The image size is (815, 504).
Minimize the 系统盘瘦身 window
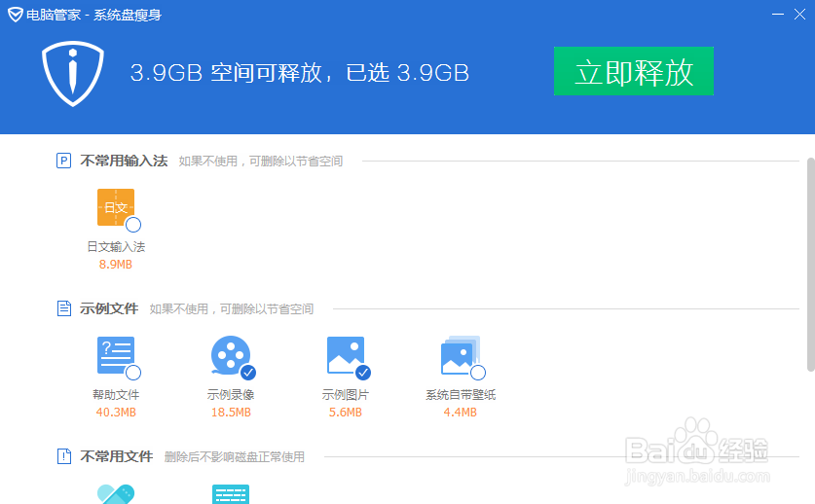point(778,15)
